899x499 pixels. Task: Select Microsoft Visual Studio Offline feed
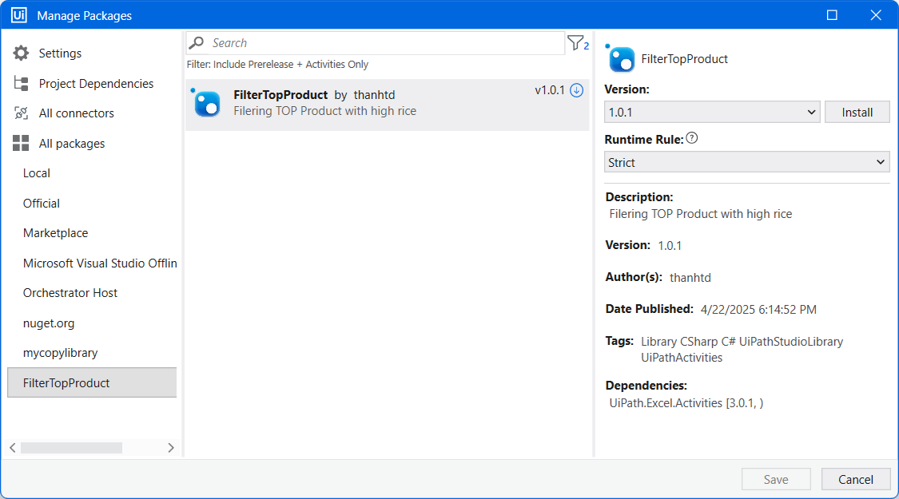[x=100, y=263]
